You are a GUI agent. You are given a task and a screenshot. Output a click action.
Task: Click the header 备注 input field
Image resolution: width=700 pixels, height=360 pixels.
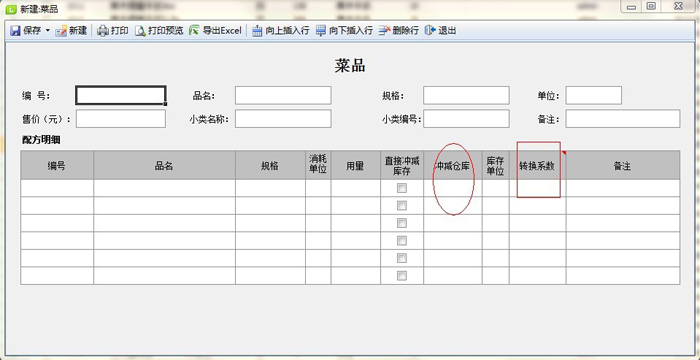tap(623, 118)
